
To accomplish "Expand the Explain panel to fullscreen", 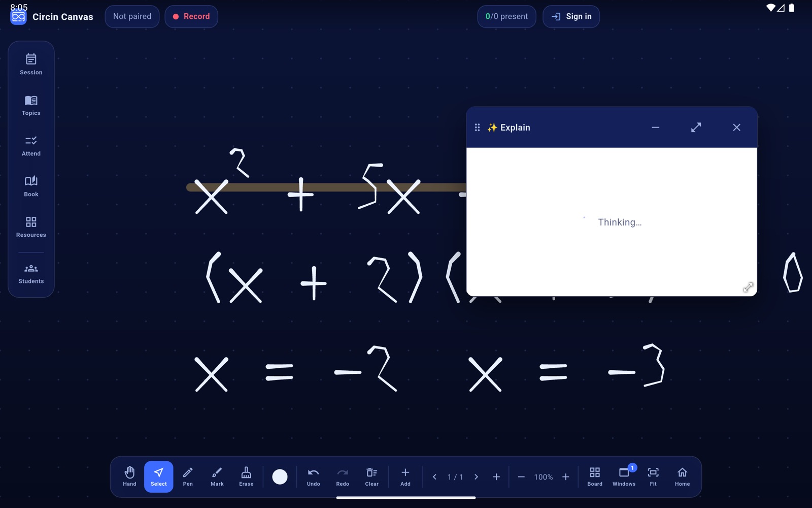I will (x=696, y=128).
